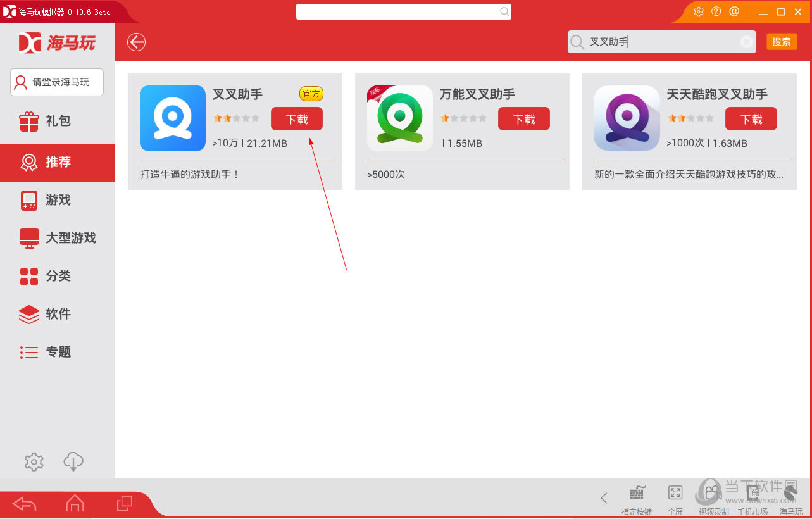Select the 叉叉助手 app title
The image size is (812, 519).
[237, 94]
